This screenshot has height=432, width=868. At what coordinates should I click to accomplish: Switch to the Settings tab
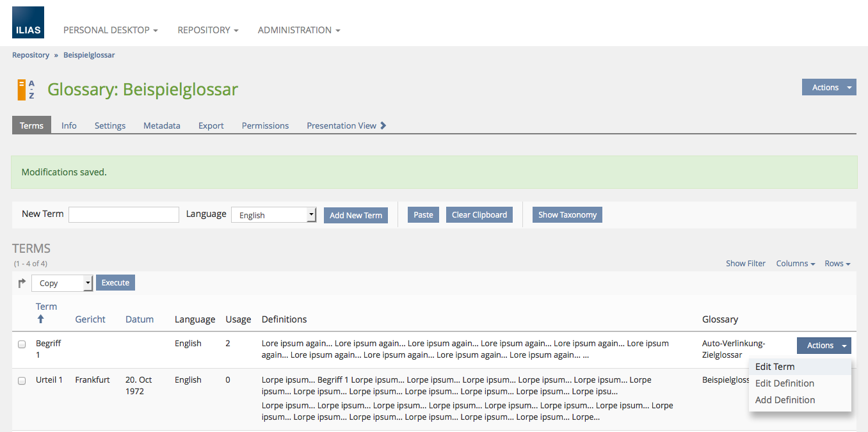click(x=110, y=125)
